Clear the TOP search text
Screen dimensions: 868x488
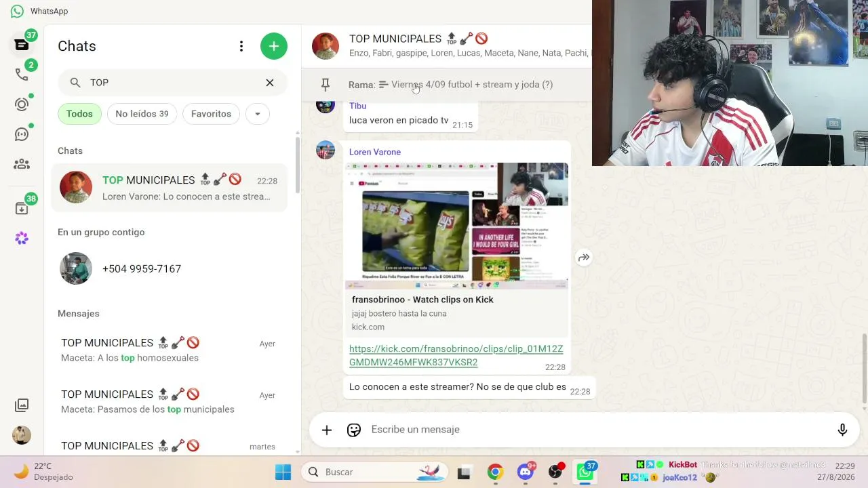tap(270, 83)
